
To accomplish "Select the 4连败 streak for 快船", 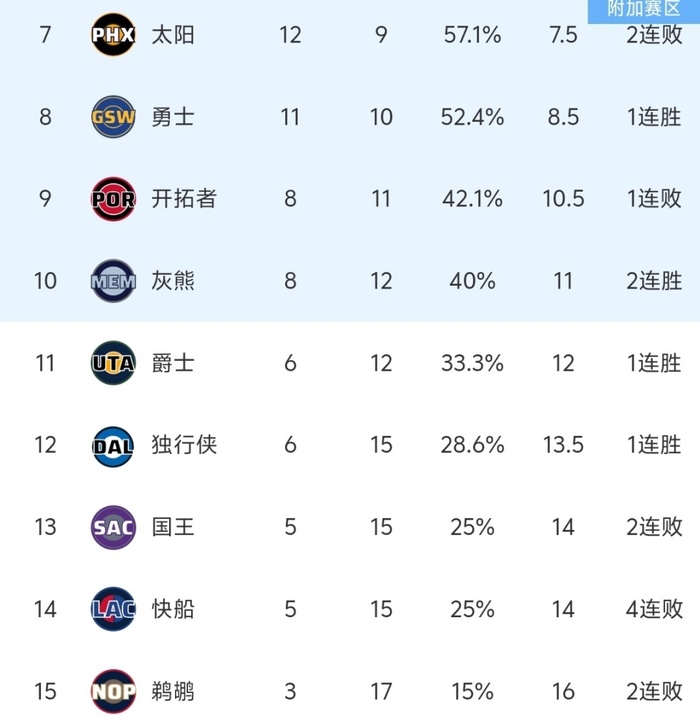I will pyautogui.click(x=654, y=609).
